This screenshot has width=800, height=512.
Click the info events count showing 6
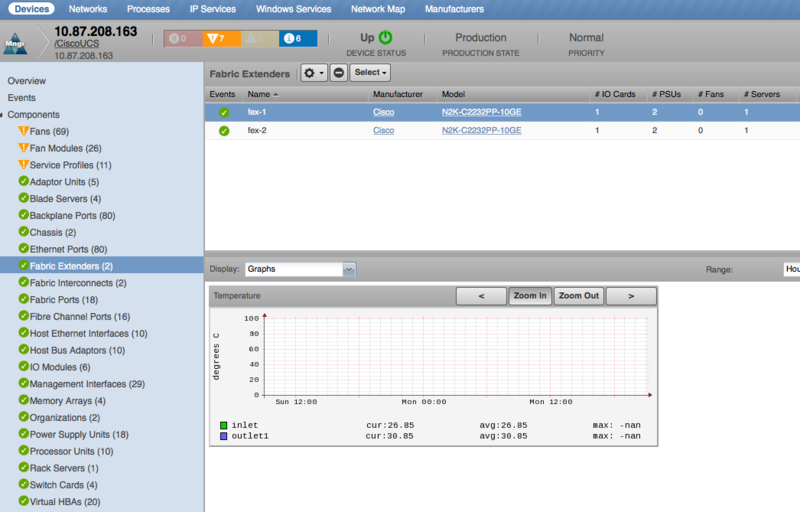[x=298, y=38]
